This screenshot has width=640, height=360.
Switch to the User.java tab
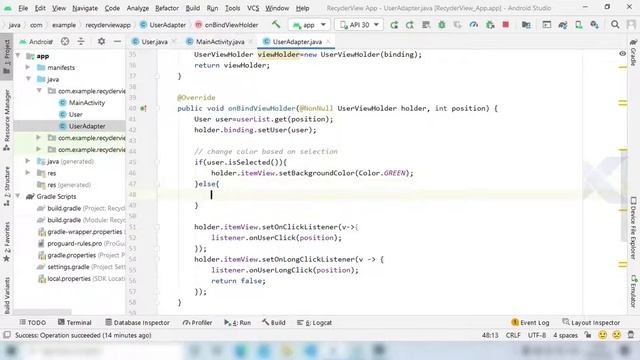coord(154,42)
